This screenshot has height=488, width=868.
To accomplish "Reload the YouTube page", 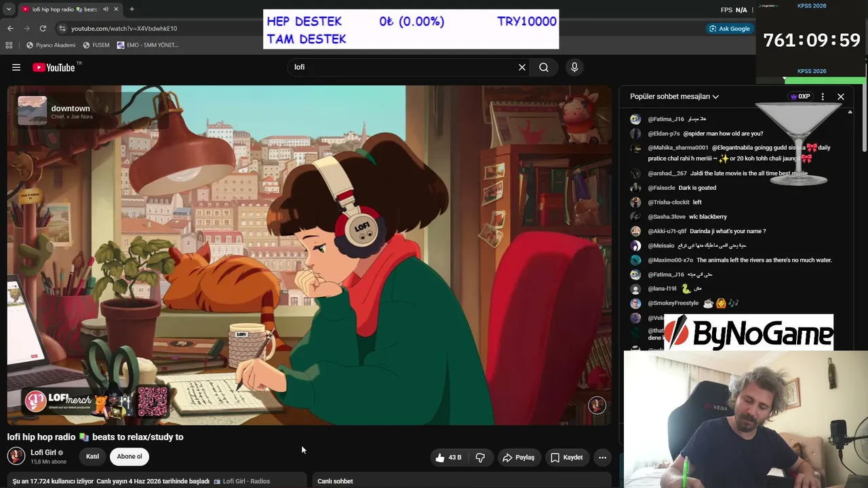I will coord(43,28).
